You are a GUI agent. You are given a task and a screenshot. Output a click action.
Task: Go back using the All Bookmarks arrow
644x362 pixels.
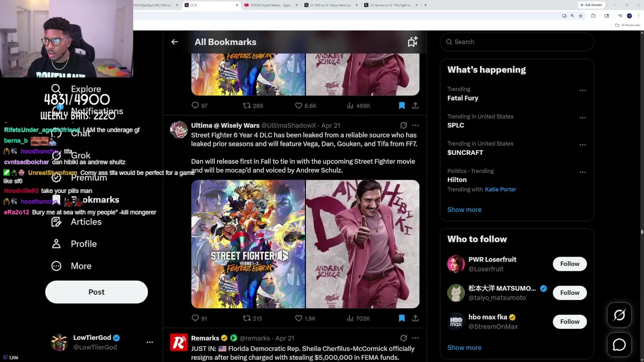175,42
